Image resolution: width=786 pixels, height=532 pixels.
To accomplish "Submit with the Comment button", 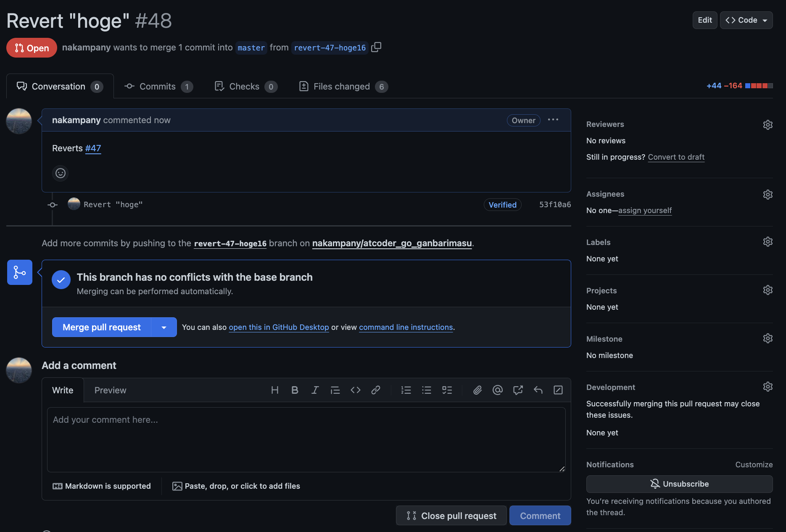I will [540, 516].
